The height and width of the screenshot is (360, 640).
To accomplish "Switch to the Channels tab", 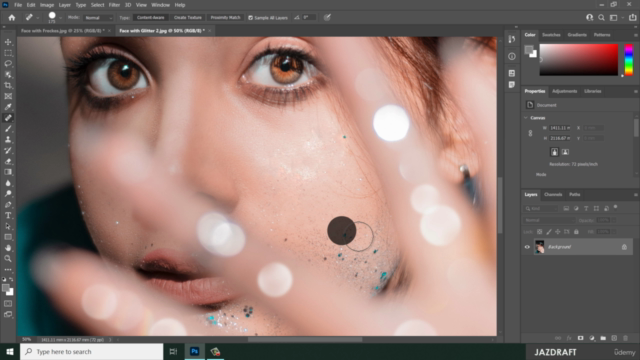I will [x=553, y=195].
